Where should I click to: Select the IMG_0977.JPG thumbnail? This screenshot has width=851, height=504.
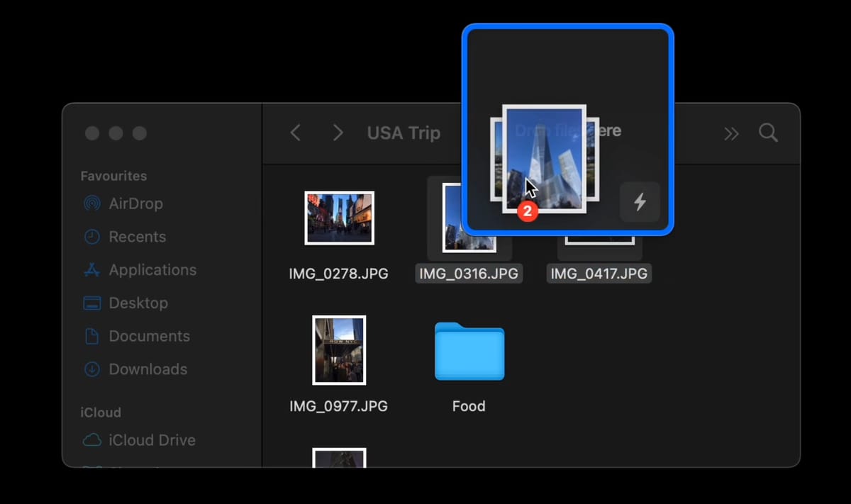coord(339,350)
